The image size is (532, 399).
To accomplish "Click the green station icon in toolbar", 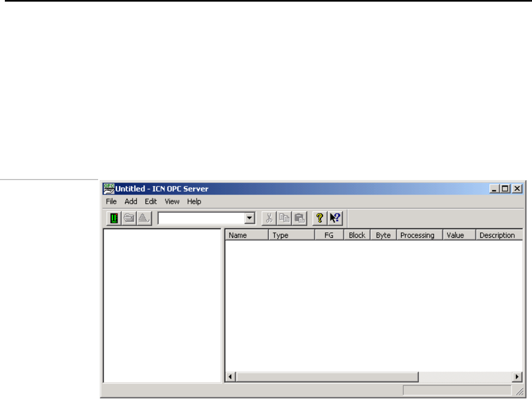I will coord(114,218).
